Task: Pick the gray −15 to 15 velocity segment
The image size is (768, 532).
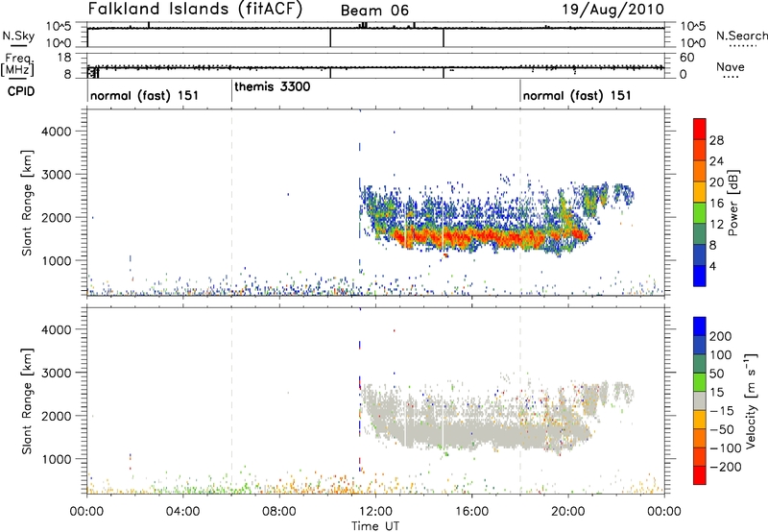Action: click(700, 400)
